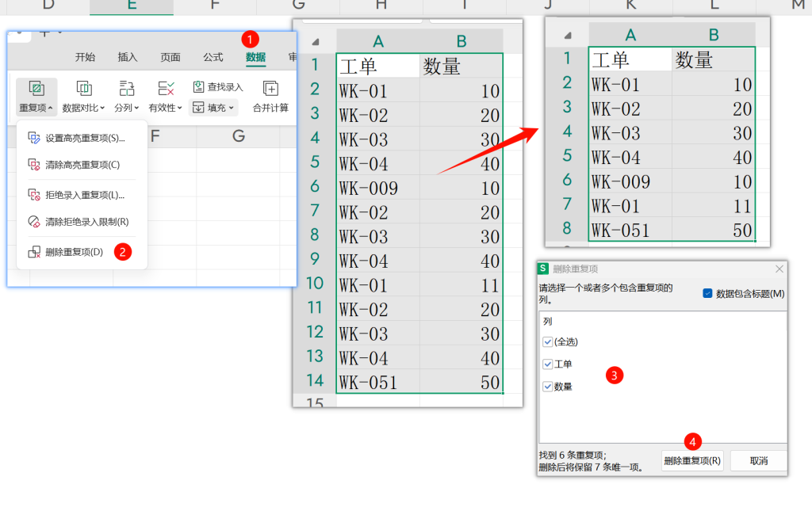Switch to the 页面 ribbon tab
812x511 pixels.
[x=170, y=57]
